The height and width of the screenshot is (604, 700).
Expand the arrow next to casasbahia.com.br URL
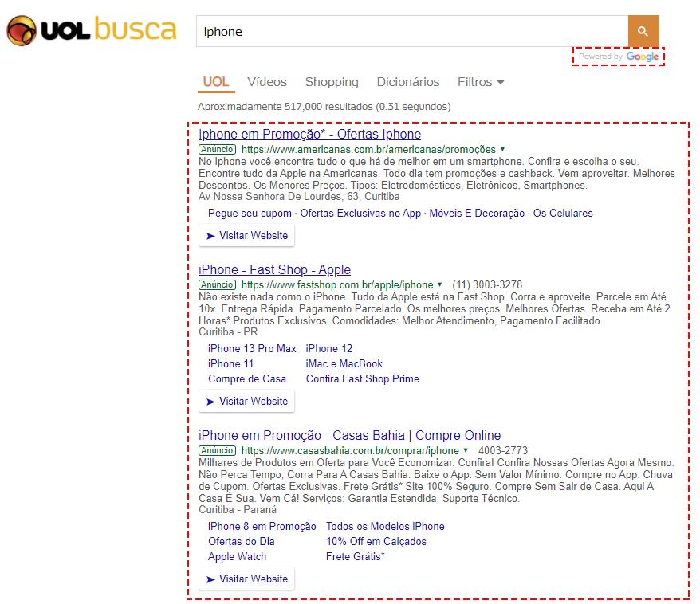tap(466, 450)
